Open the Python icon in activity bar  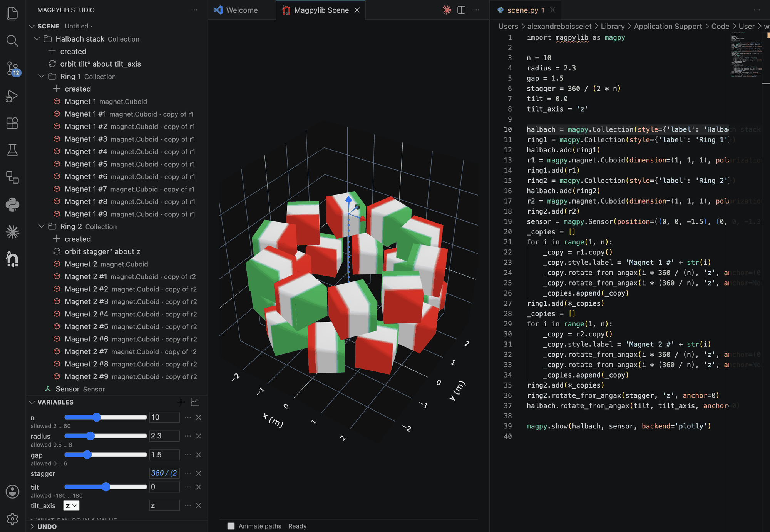[x=12, y=204]
